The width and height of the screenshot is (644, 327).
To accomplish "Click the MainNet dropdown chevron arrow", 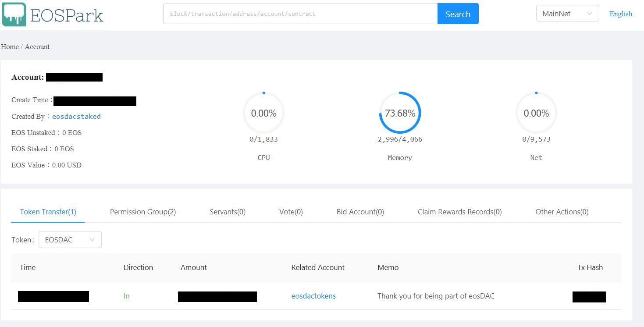I will 590,14.
